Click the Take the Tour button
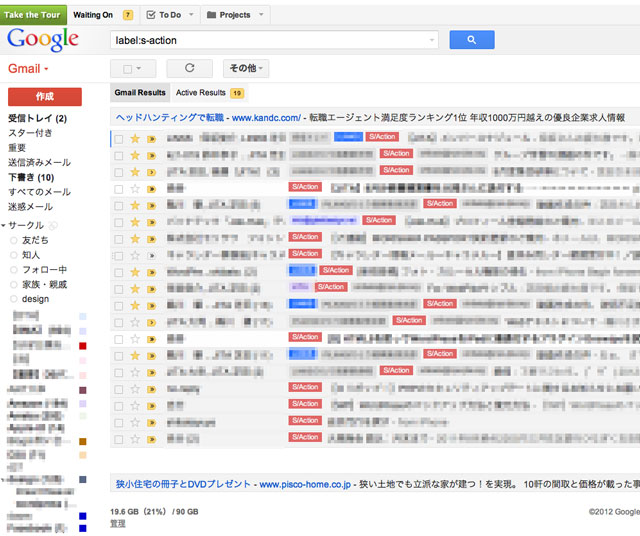Viewport: 640px width, 536px height. point(33,15)
